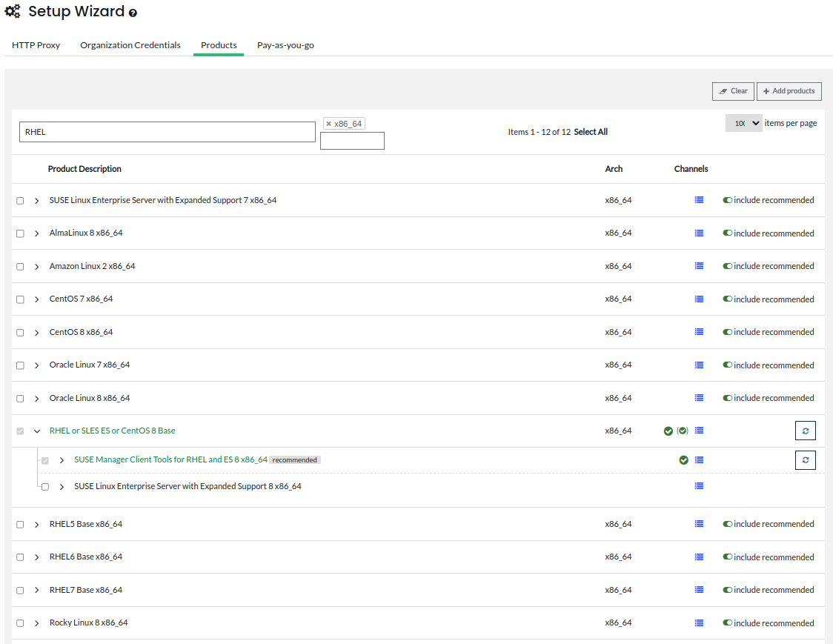Viewport: 833px width, 644px height.
Task: Expand SUSE Linux Enterprise Server Expanded Support 7
Action: 36,200
